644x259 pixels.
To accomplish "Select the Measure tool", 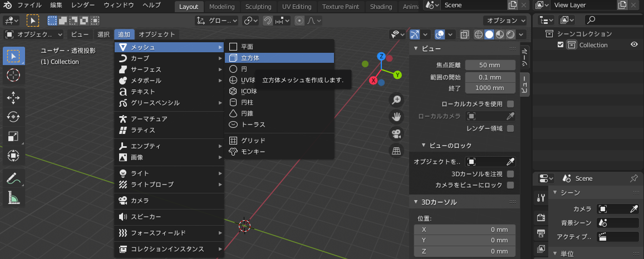I will click(13, 198).
